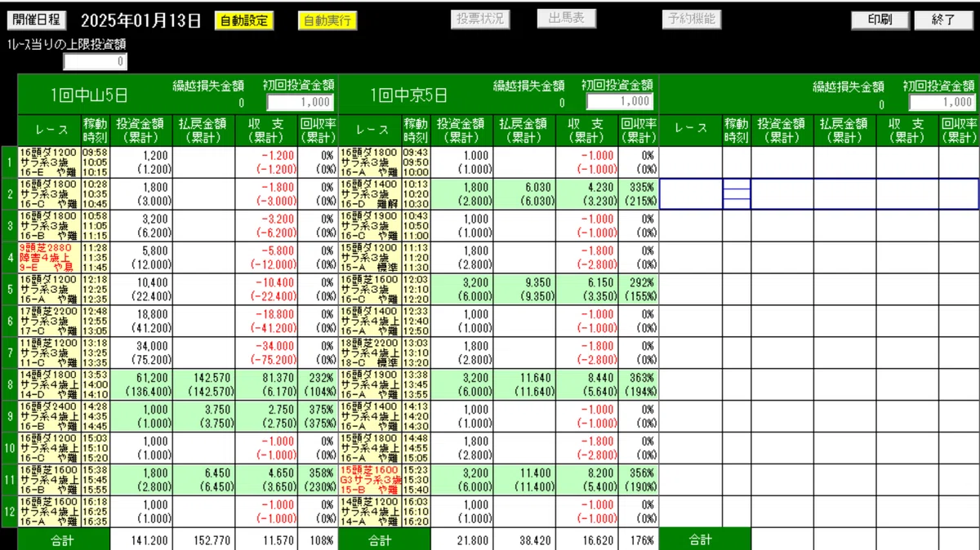Click the 38,420 total payout

pyautogui.click(x=525, y=540)
